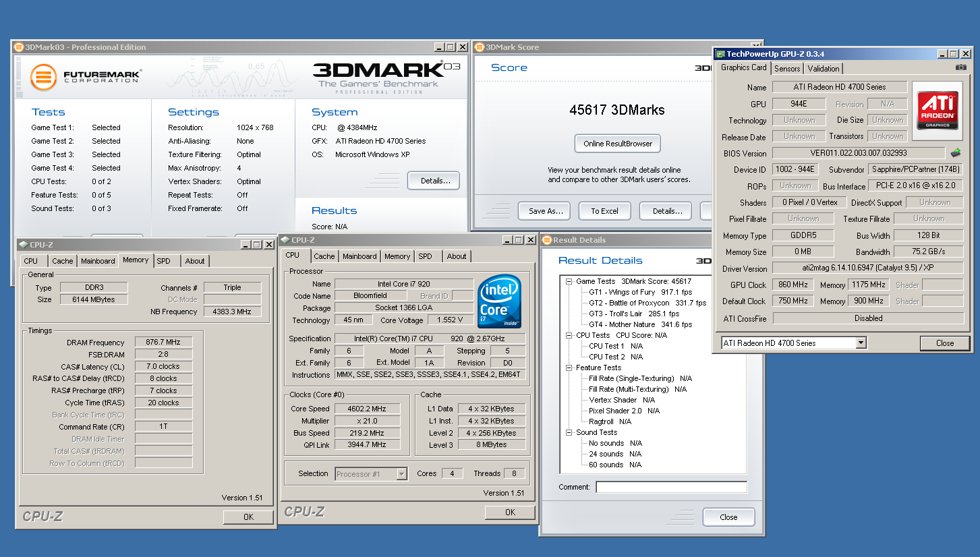
Task: Click the Core Speed 4602.2 MHz value
Action: click(368, 409)
